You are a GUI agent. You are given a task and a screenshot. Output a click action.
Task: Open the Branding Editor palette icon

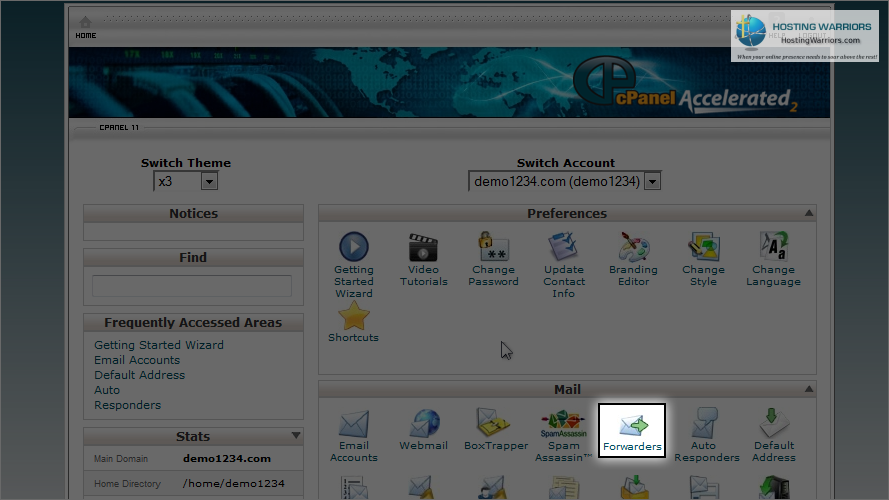633,247
